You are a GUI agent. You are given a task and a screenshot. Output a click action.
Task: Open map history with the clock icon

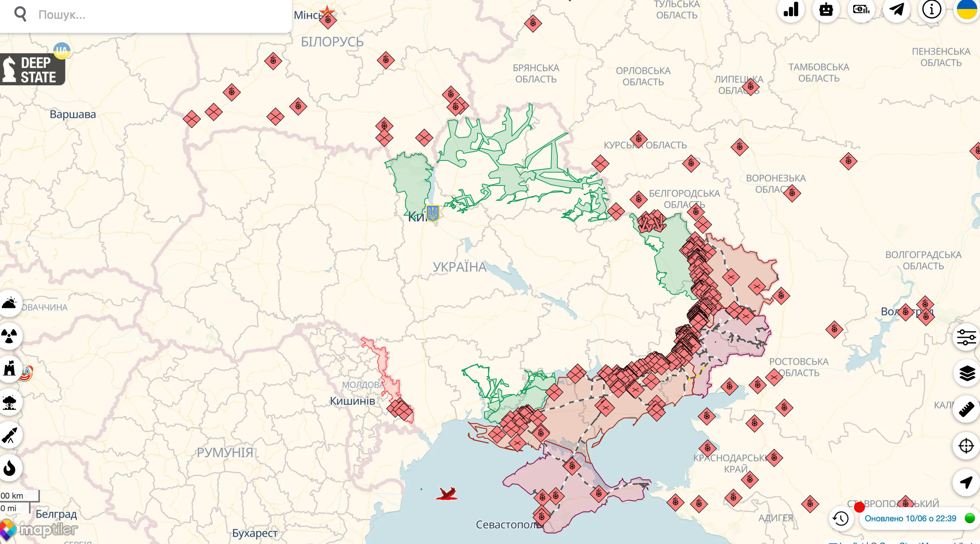(840, 518)
